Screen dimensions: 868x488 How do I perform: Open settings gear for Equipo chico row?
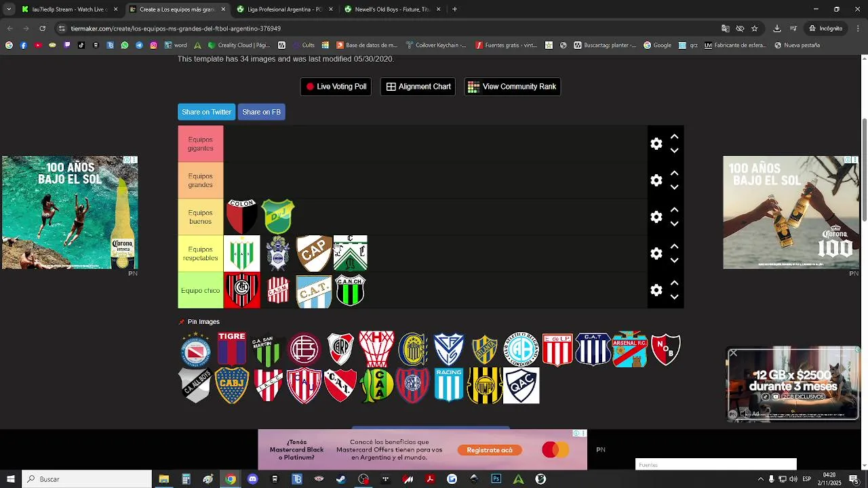(656, 290)
